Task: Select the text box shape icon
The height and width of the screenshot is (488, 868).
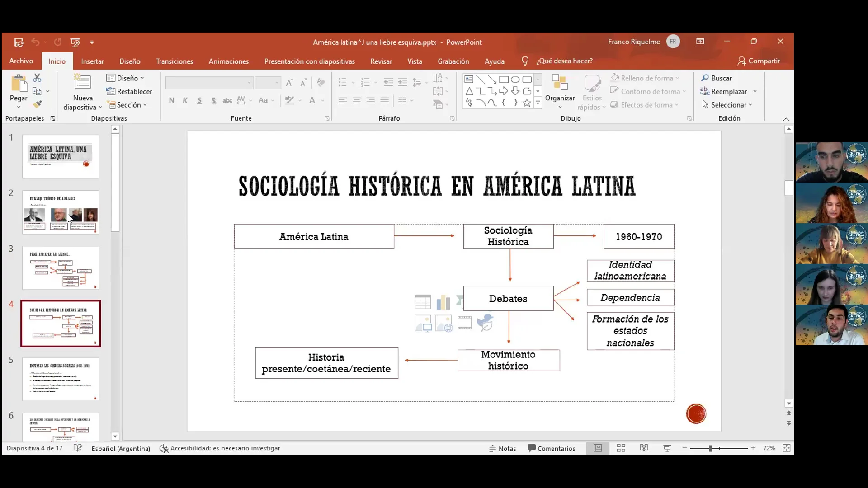Action: pyautogui.click(x=469, y=80)
